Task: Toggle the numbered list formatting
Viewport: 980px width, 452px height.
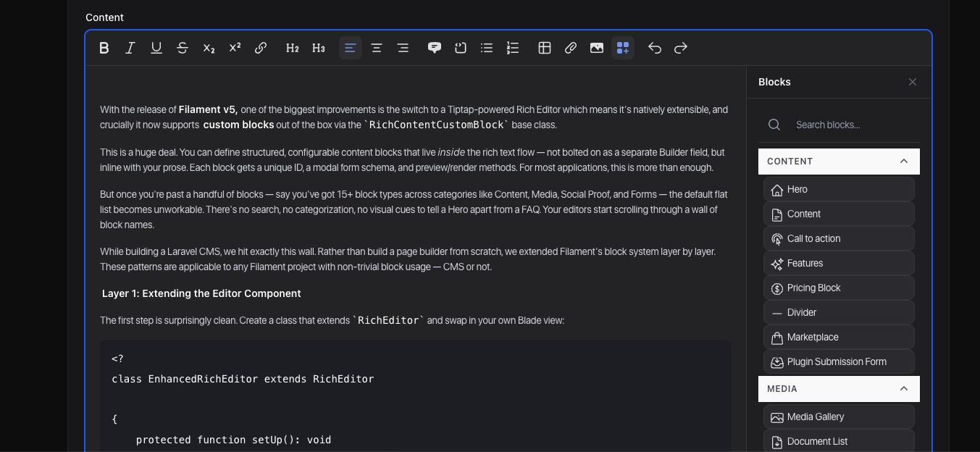Action: 513,48
